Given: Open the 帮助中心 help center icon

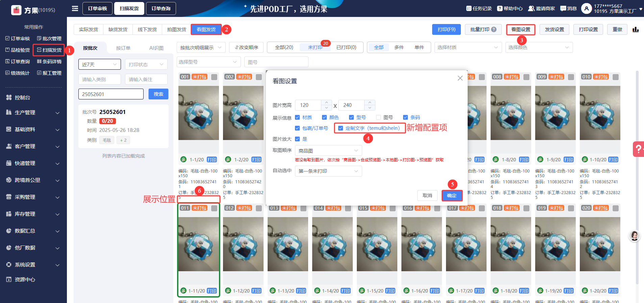Looking at the screenshot, I should point(500,8).
